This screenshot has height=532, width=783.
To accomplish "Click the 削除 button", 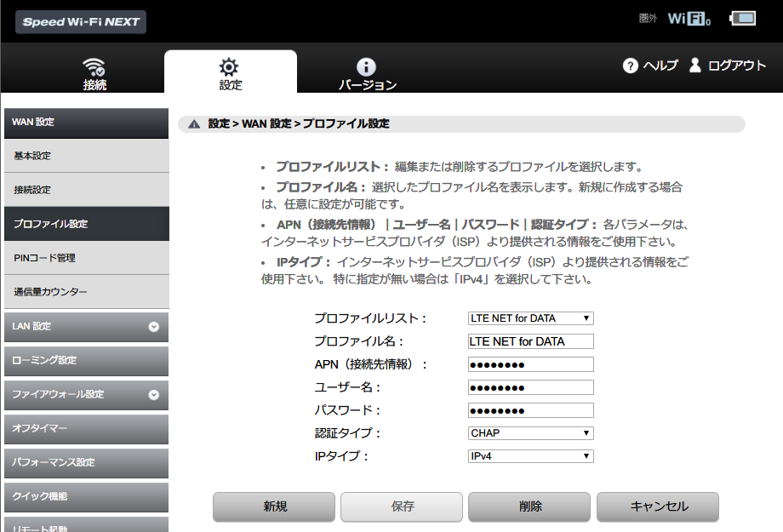I will click(x=530, y=506).
